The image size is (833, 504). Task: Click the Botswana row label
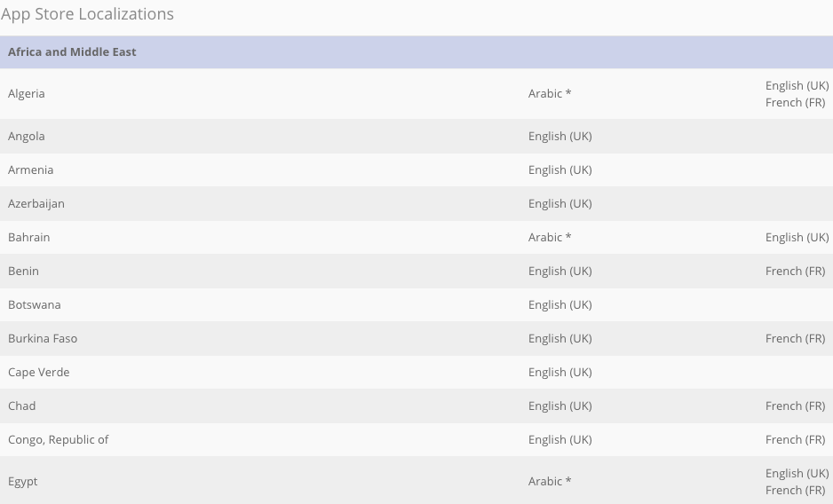(35, 305)
